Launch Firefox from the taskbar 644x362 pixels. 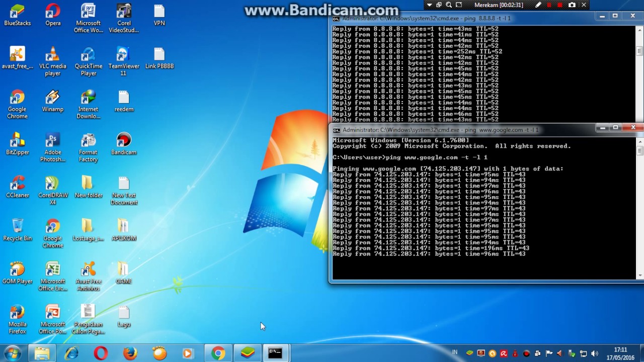[x=130, y=353]
